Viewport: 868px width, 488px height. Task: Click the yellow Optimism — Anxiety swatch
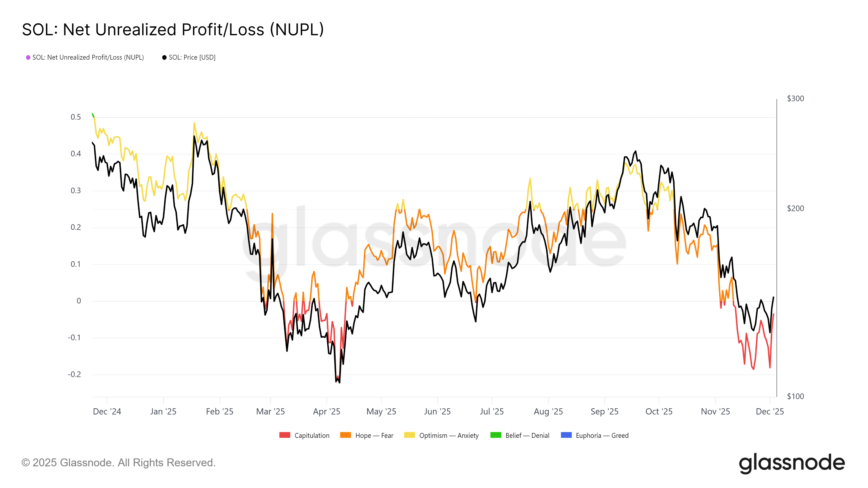point(409,435)
